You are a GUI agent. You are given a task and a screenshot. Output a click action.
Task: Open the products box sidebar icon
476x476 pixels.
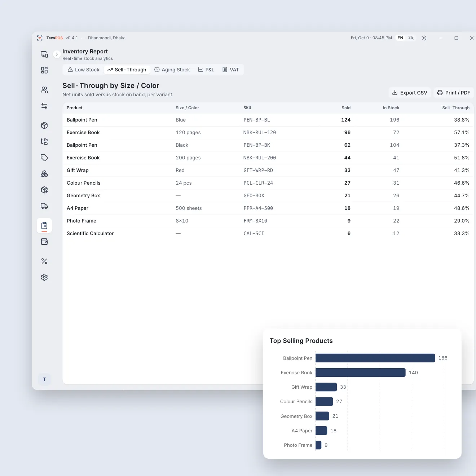pyautogui.click(x=44, y=125)
